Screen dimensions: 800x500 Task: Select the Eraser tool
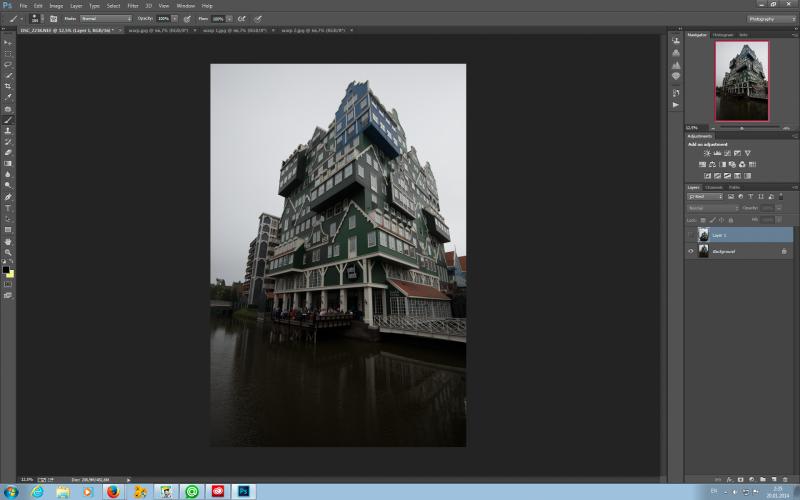pos(8,153)
